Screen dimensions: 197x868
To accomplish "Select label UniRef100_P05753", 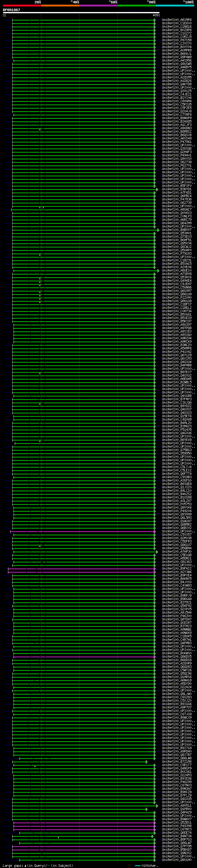I will pyautogui.click(x=177, y=504).
